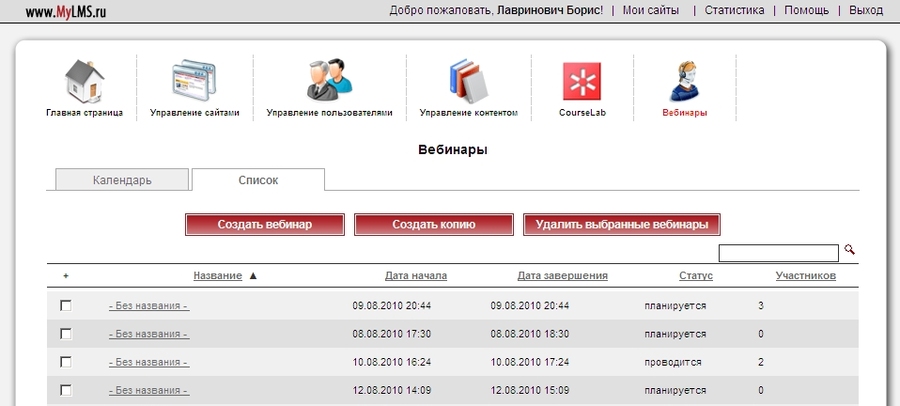900x406 pixels.
Task: Open the Статистика link in top bar
Action: (x=734, y=10)
